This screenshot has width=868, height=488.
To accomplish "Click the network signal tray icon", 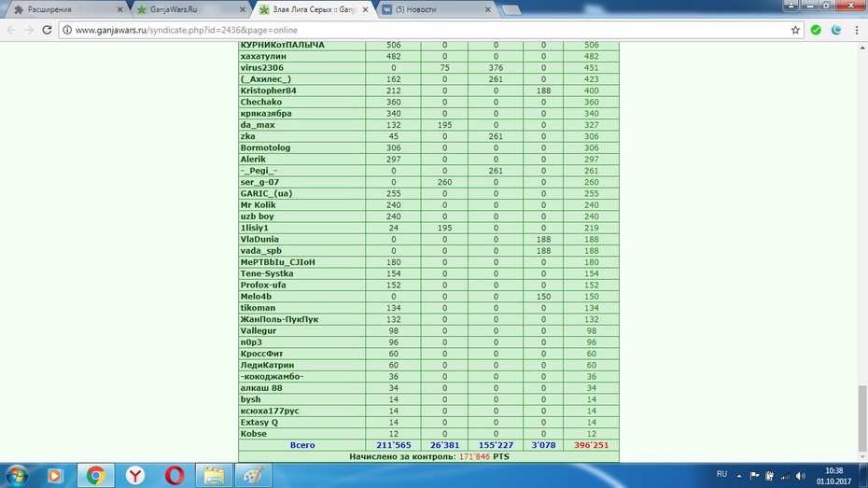I will (x=785, y=476).
